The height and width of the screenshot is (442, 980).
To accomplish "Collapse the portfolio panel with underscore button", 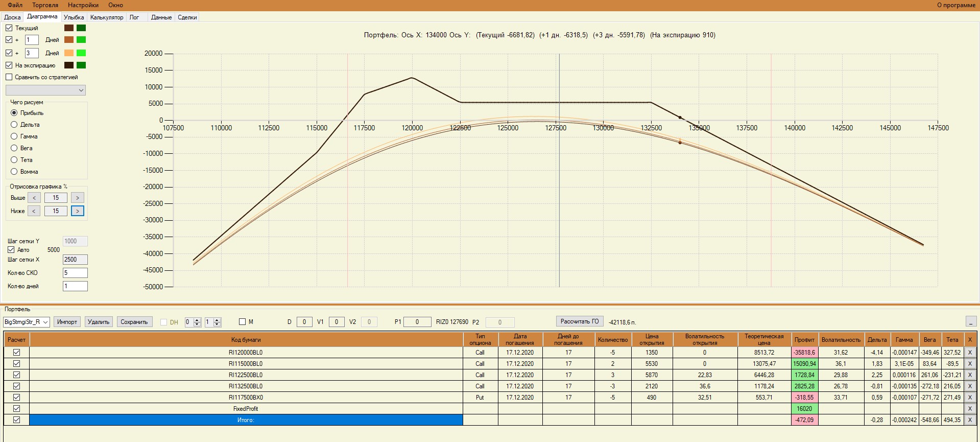I will click(x=971, y=321).
